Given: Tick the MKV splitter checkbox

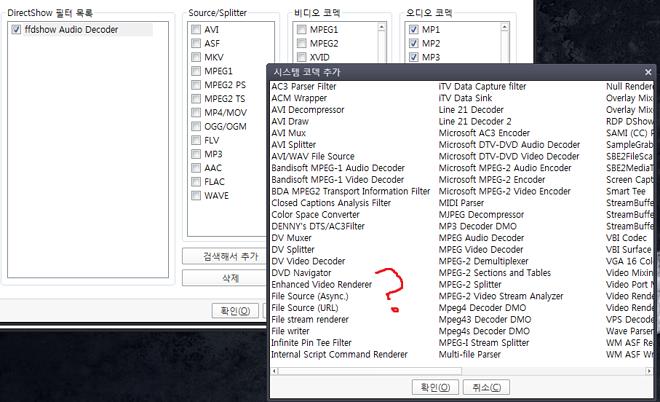Looking at the screenshot, I should coord(196,57).
